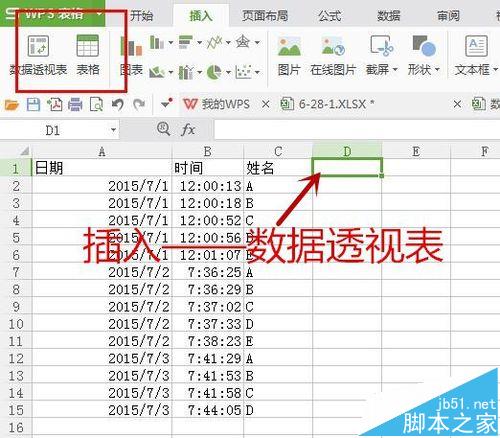Insert a column chart
The height and width of the screenshot is (438, 500).
(156, 42)
